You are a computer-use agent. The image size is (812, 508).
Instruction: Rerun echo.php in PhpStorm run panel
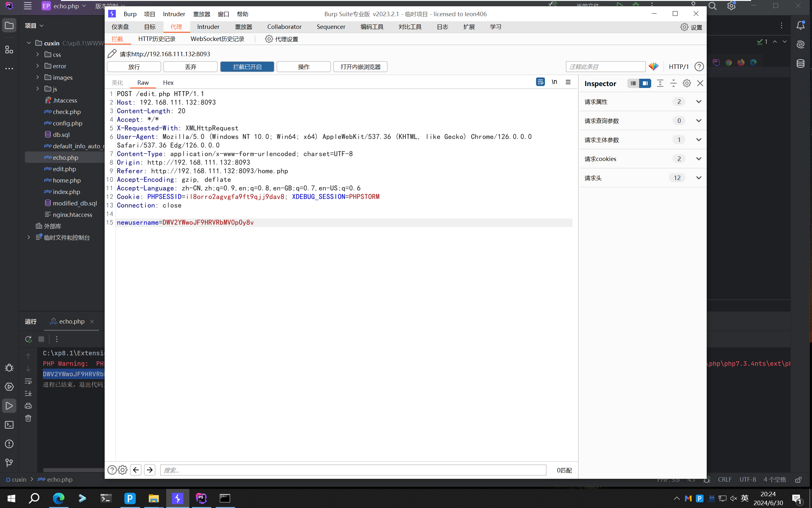click(x=29, y=339)
